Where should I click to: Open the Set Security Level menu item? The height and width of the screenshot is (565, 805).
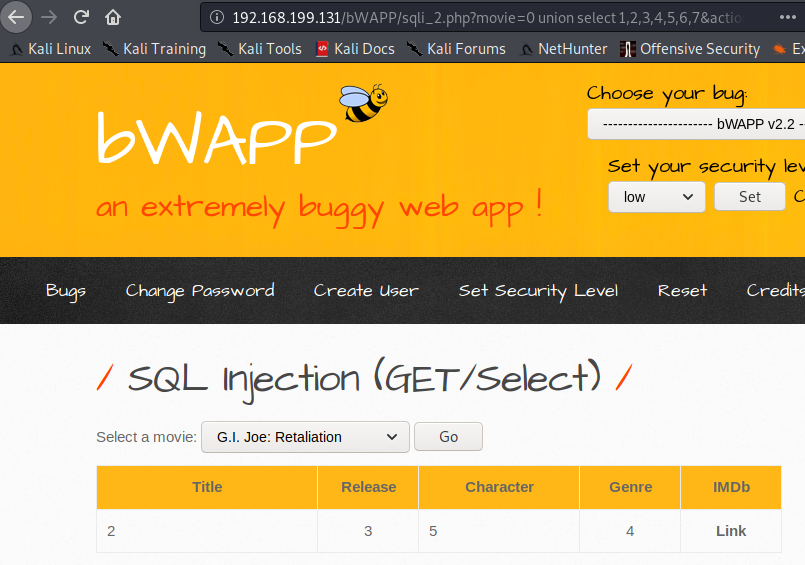(x=538, y=291)
